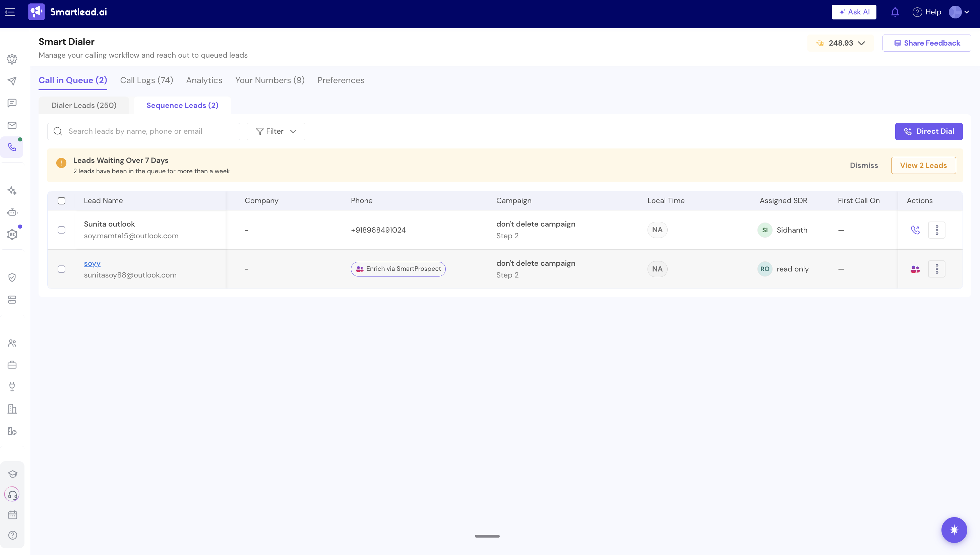Open the mail envelope icon in the sidebar
This screenshot has height=555, width=980.
12,125
